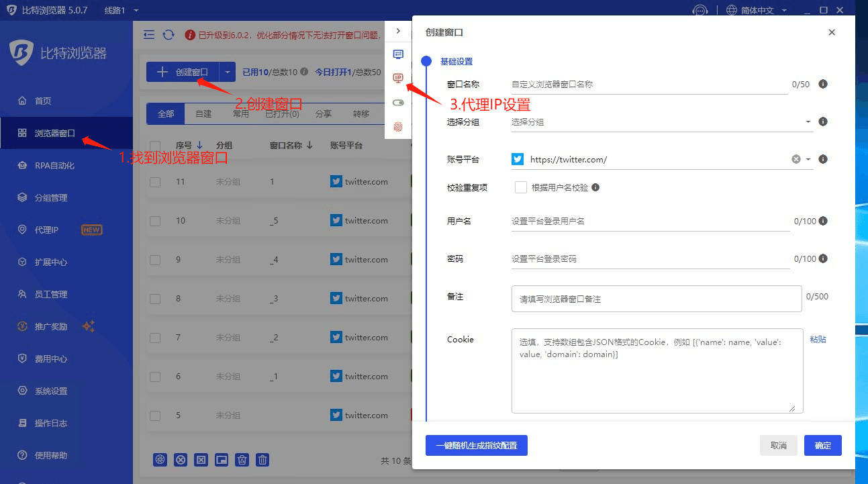Click the trash delete icon at bottom

263,460
